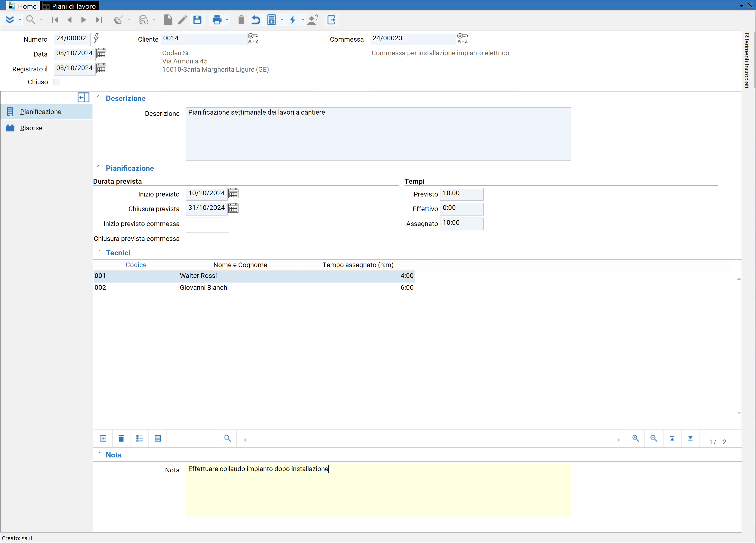Click the lightning icon beside the Numero field
Image resolution: width=756 pixels, height=543 pixels.
coord(96,38)
